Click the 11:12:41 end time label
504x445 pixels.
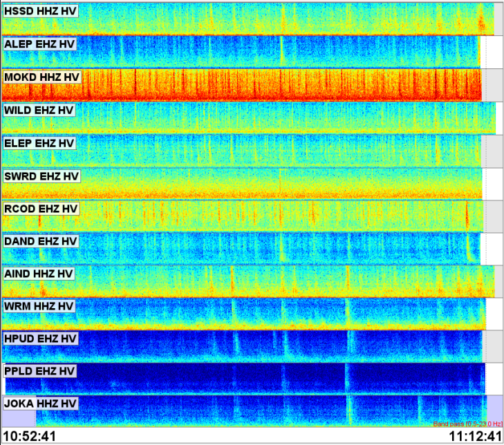pos(475,436)
